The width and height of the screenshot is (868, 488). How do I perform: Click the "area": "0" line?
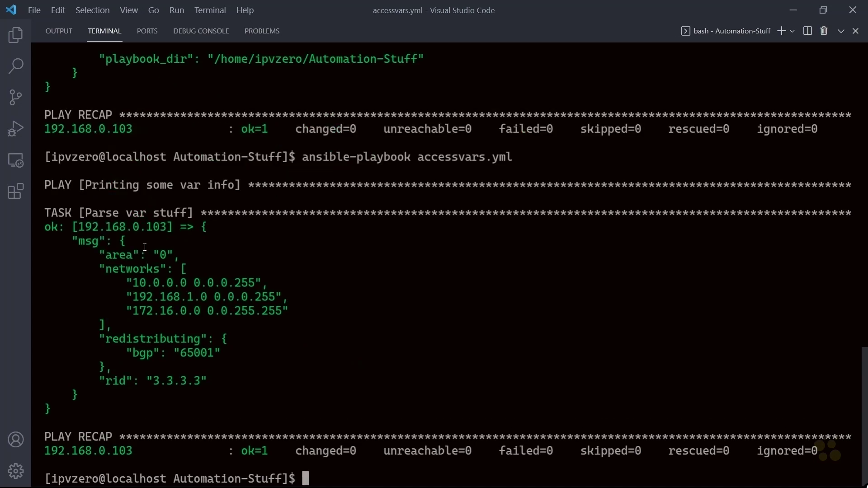click(x=139, y=254)
